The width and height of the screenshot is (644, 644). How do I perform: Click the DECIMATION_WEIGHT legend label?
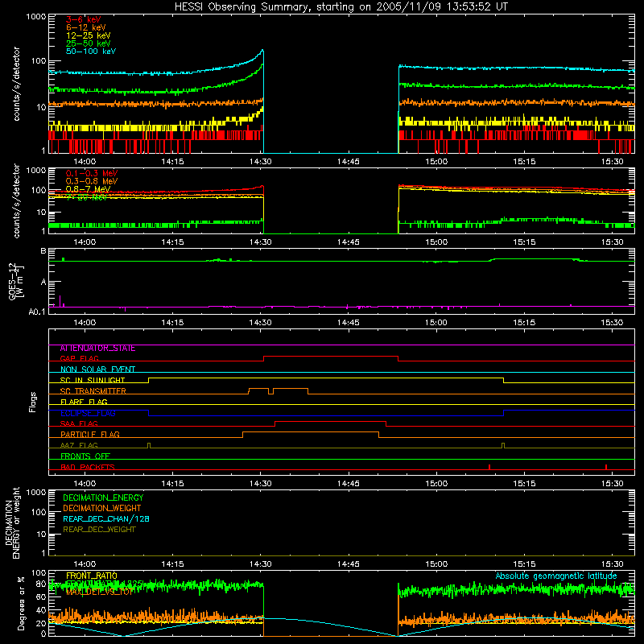[x=102, y=509]
